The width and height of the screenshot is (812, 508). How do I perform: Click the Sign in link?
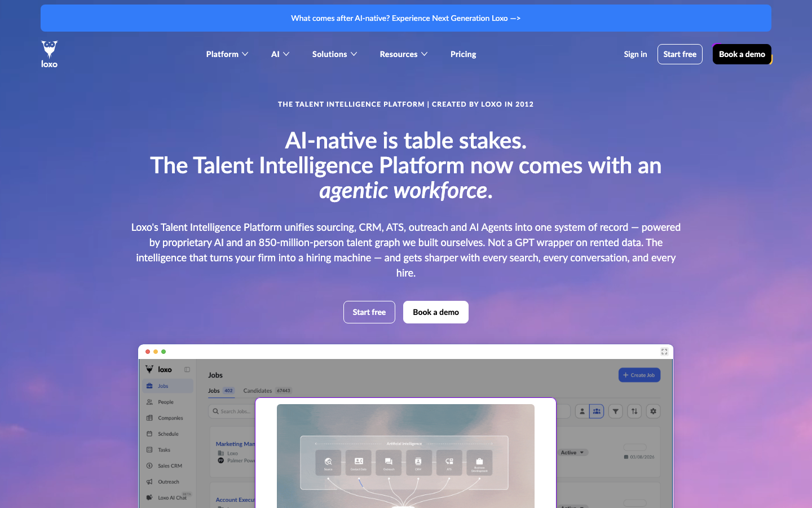click(x=636, y=54)
